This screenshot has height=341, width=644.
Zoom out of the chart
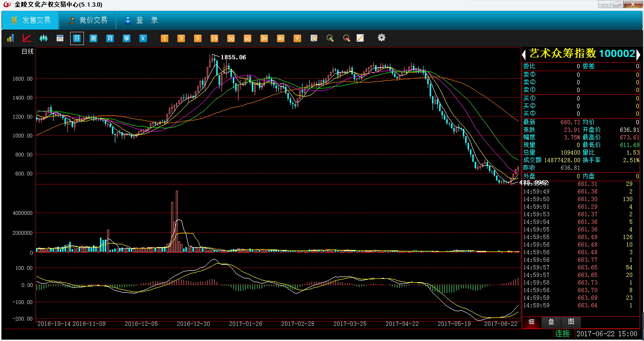[347, 38]
